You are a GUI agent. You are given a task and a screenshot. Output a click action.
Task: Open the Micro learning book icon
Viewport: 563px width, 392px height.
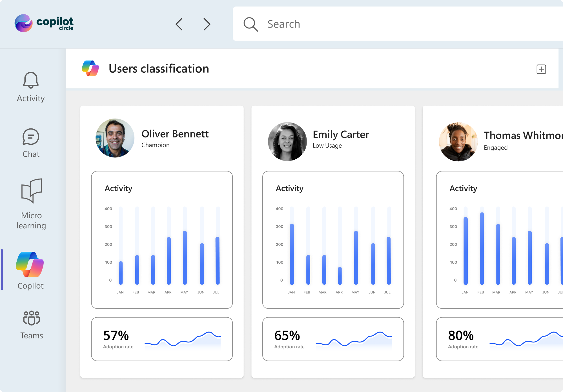pos(32,190)
